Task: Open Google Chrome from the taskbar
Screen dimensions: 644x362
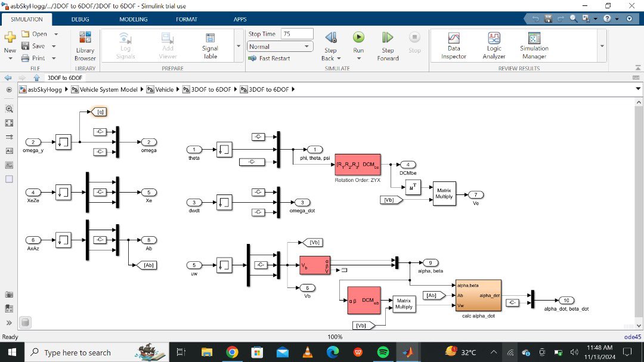Action: click(232, 352)
